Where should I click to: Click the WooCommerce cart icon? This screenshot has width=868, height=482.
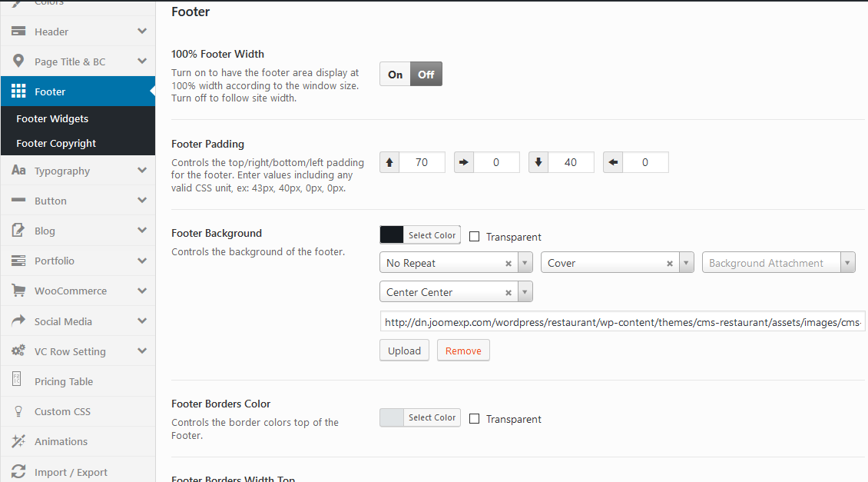pos(18,291)
